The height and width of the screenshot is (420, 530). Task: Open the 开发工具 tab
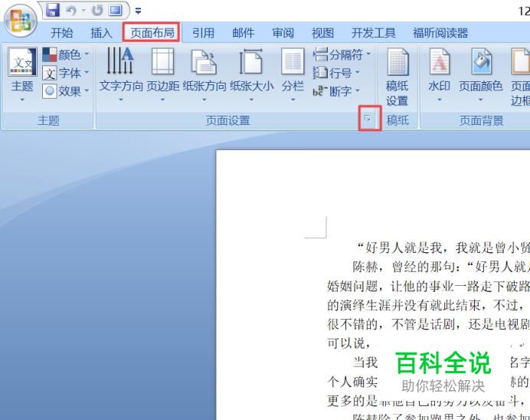coord(374,33)
